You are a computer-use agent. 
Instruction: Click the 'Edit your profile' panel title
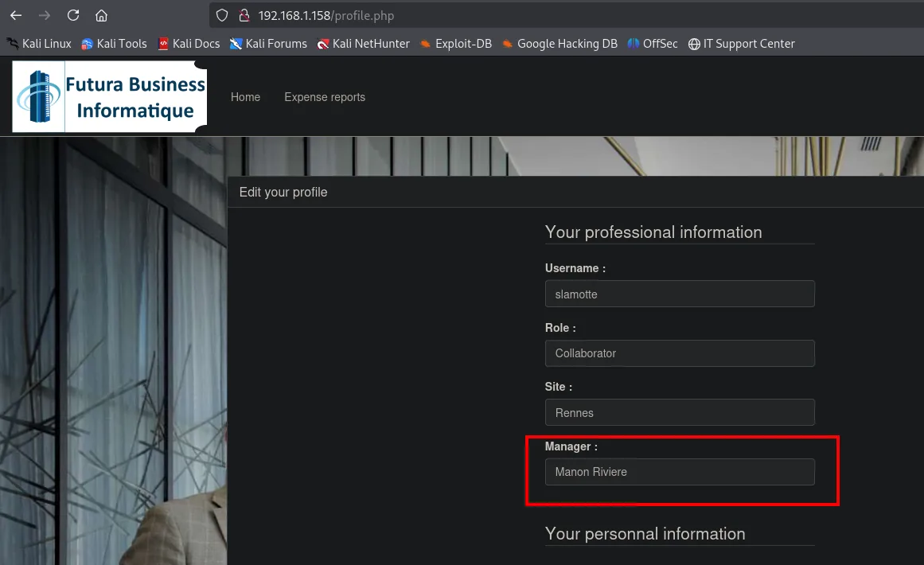click(x=283, y=192)
